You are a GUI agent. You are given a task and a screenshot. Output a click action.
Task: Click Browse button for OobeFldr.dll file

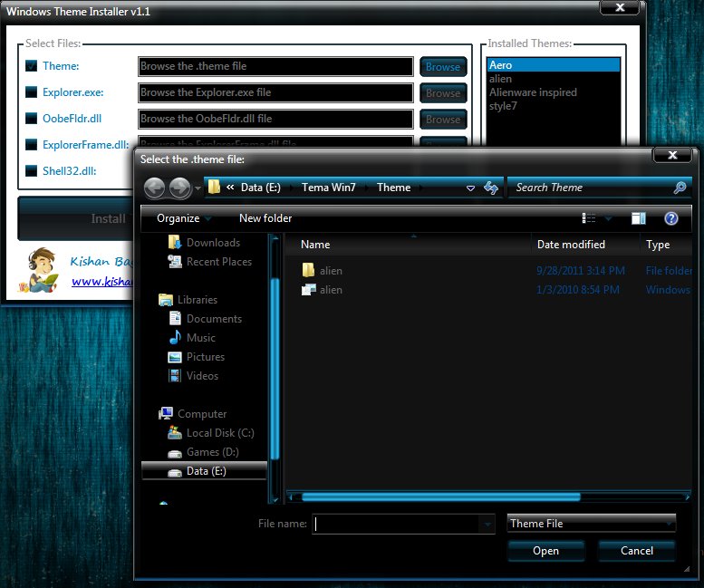[x=443, y=120]
